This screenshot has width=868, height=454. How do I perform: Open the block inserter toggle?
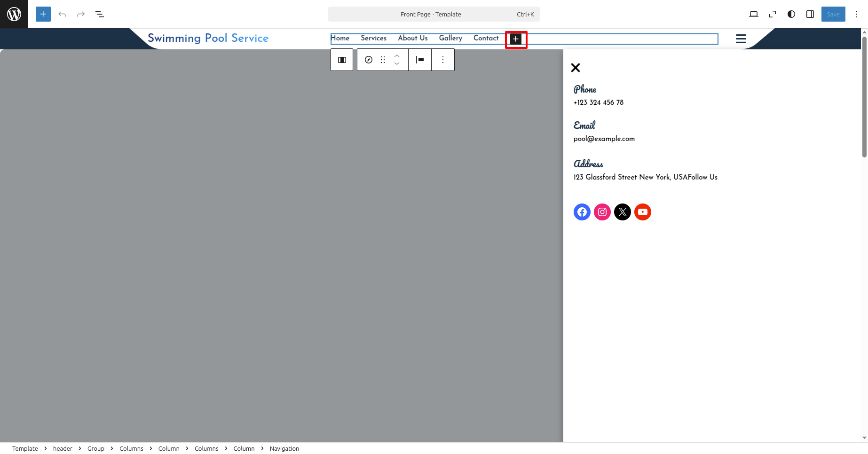[43, 14]
